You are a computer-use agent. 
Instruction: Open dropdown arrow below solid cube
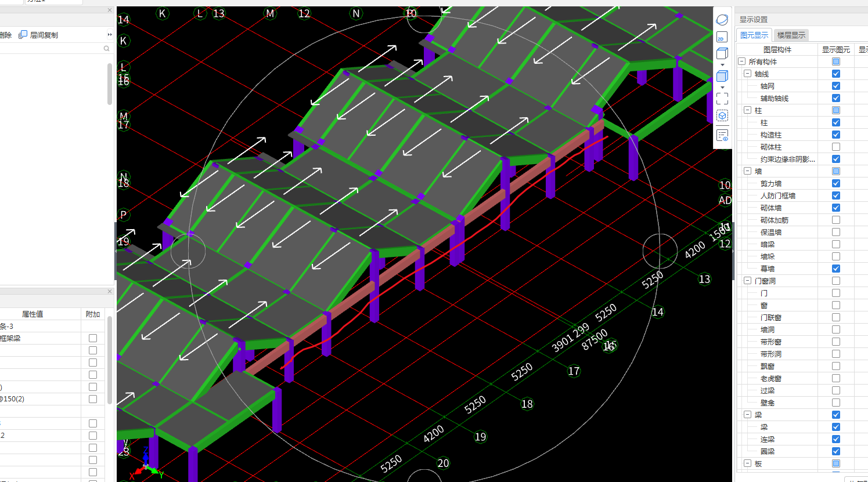722,88
